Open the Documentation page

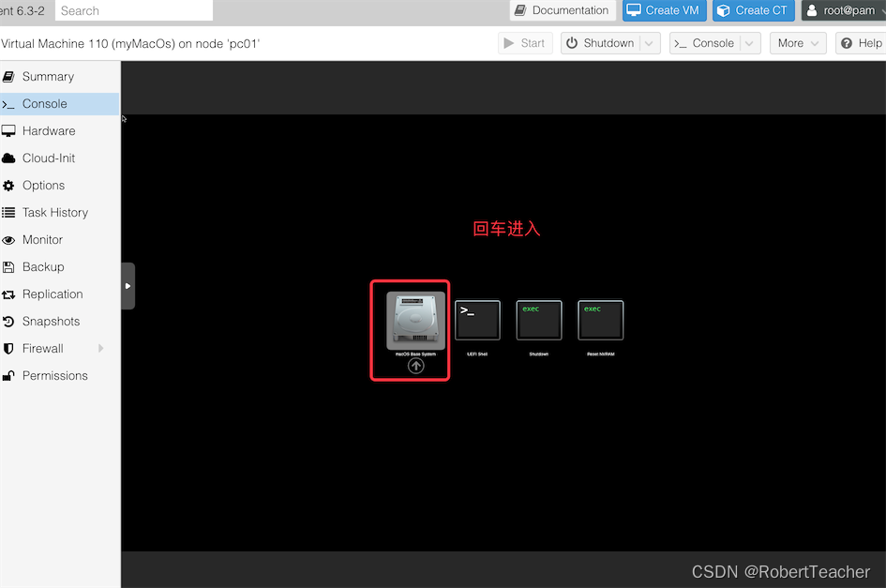[562, 10]
